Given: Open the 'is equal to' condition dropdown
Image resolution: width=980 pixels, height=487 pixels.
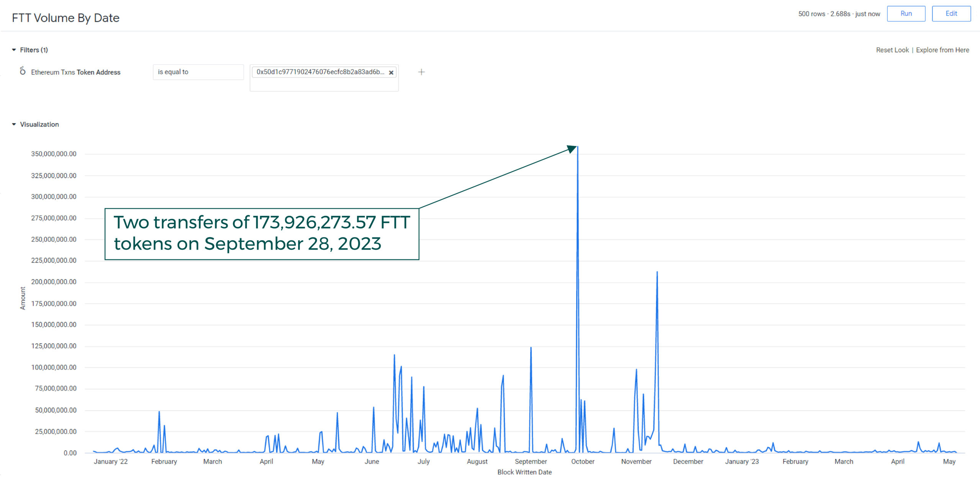Looking at the screenshot, I should [x=198, y=72].
